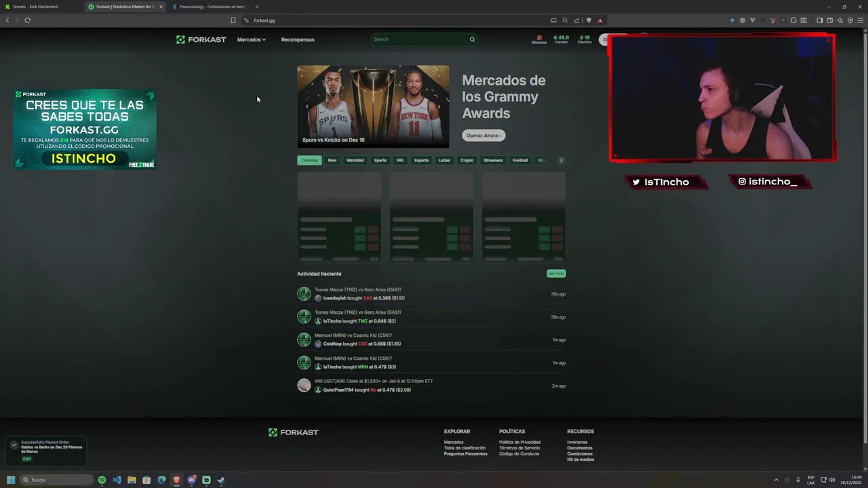This screenshot has height=488, width=868.
Task: Click the Successfully Placed Order notification
Action: click(46, 451)
